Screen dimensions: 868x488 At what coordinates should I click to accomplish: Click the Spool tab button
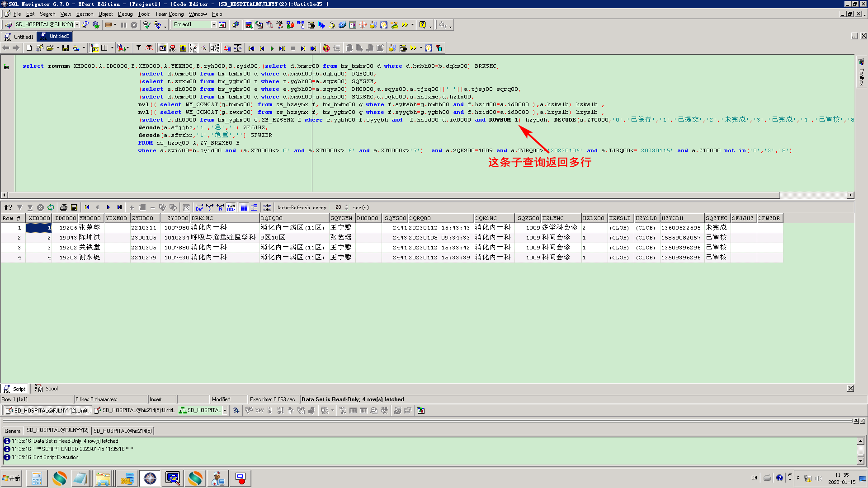click(47, 389)
